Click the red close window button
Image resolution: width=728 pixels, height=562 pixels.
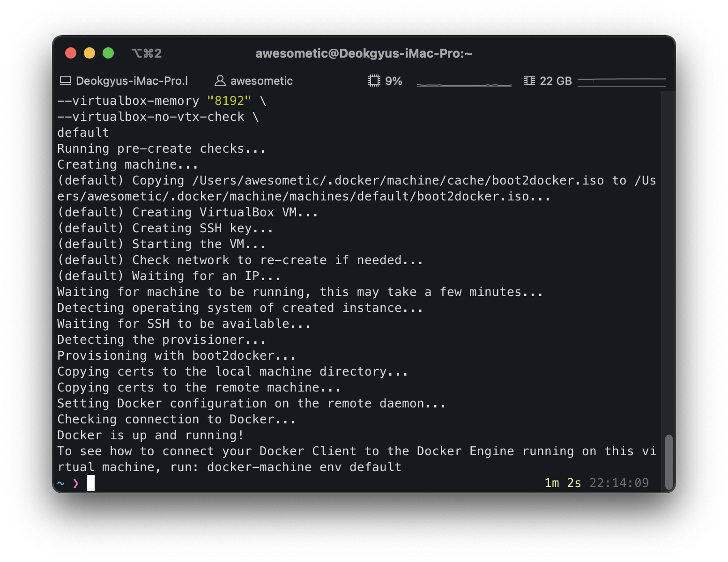pos(71,53)
